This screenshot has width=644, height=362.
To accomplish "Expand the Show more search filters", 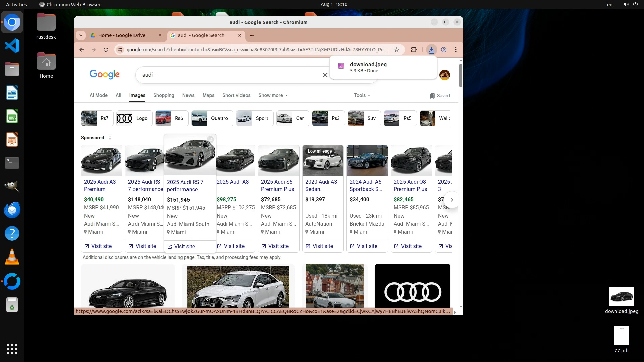I will pos(273,95).
